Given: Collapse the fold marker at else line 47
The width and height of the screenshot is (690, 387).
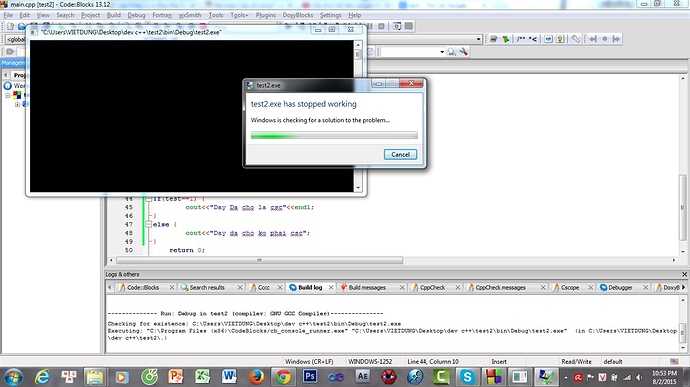Looking at the screenshot, I should (x=149, y=225).
